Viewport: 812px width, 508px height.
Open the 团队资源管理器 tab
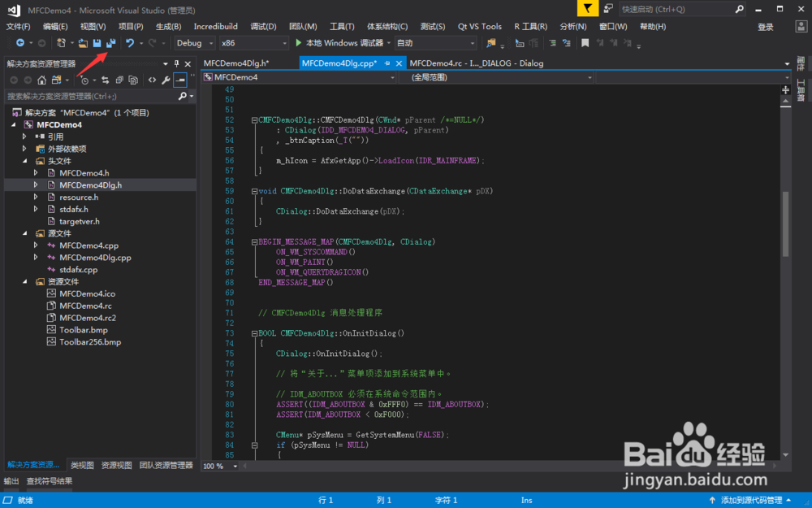click(166, 466)
